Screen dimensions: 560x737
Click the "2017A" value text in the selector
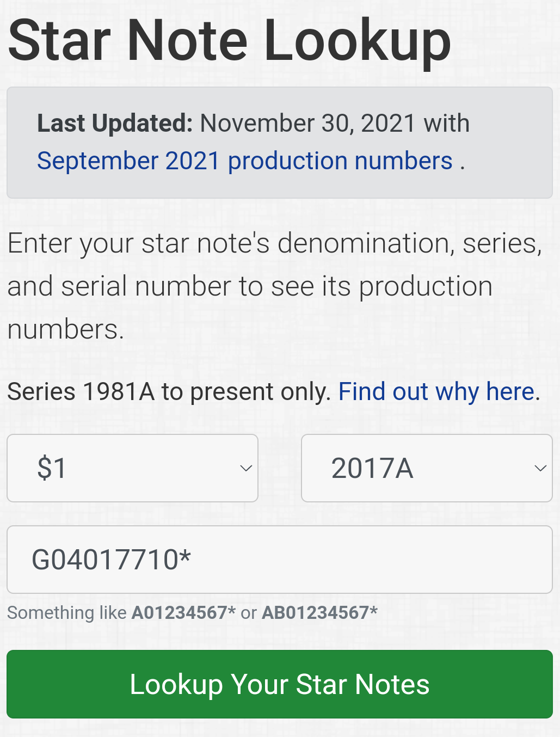coord(372,468)
